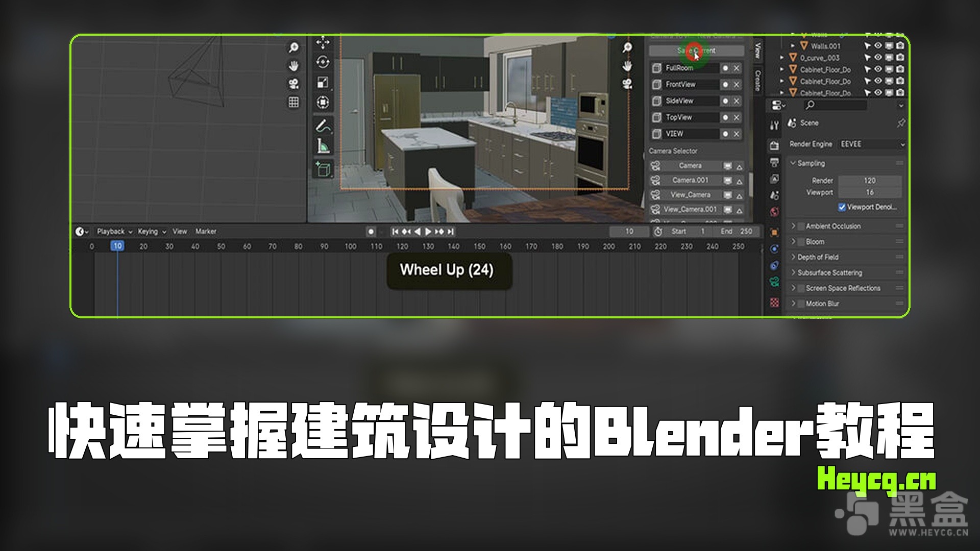Adjust the Render samples field 120
Image resolution: width=980 pixels, height=551 pixels.
pos(870,181)
